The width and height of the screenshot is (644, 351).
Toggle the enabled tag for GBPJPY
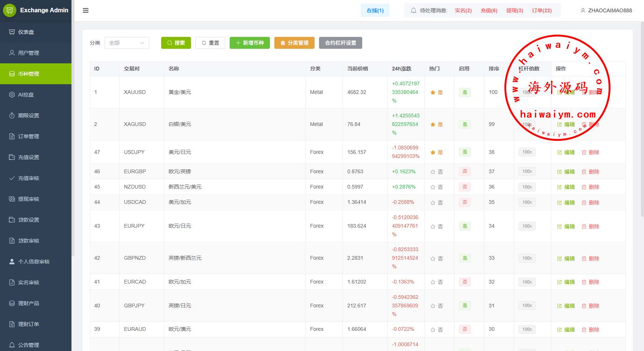pyautogui.click(x=465, y=306)
